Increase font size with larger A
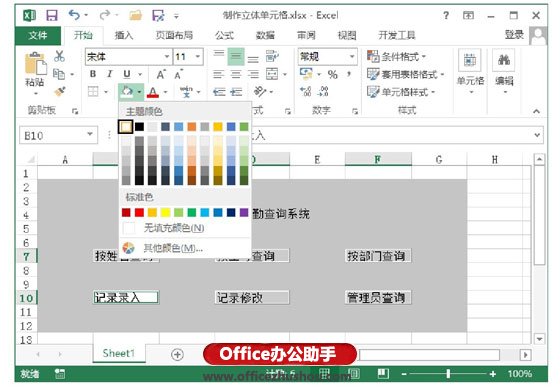 161,74
